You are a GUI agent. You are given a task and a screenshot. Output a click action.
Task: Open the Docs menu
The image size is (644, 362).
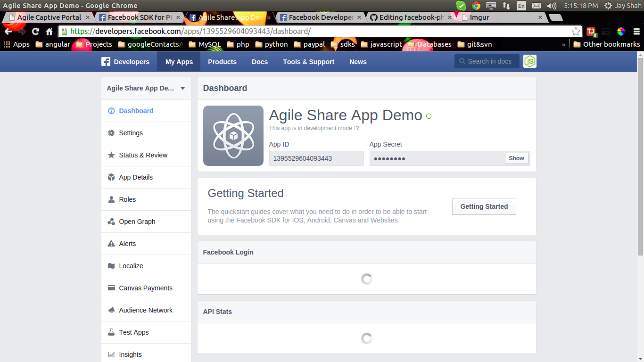click(260, 62)
